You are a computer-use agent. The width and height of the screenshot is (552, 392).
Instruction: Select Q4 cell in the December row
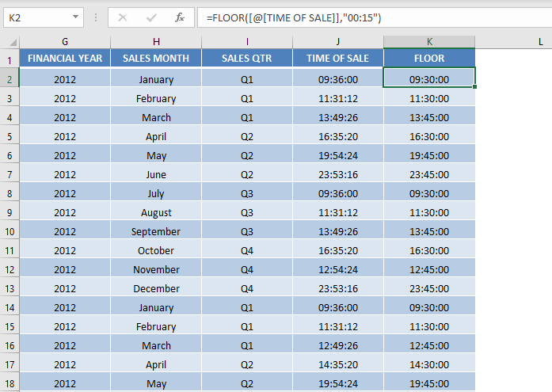247,287
